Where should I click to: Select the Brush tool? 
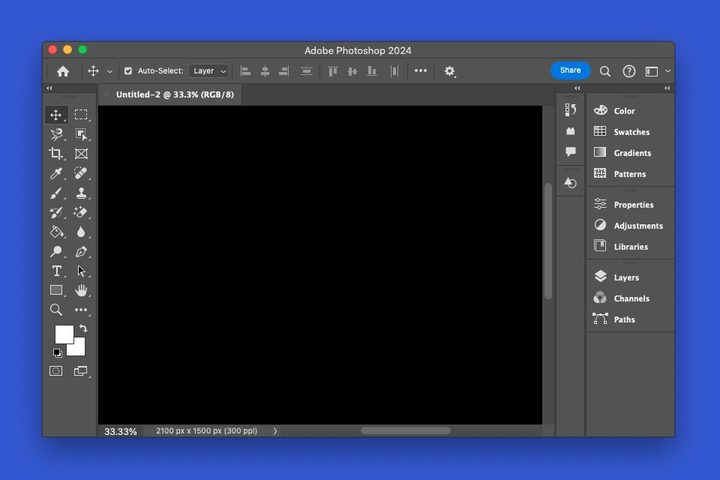(x=56, y=193)
